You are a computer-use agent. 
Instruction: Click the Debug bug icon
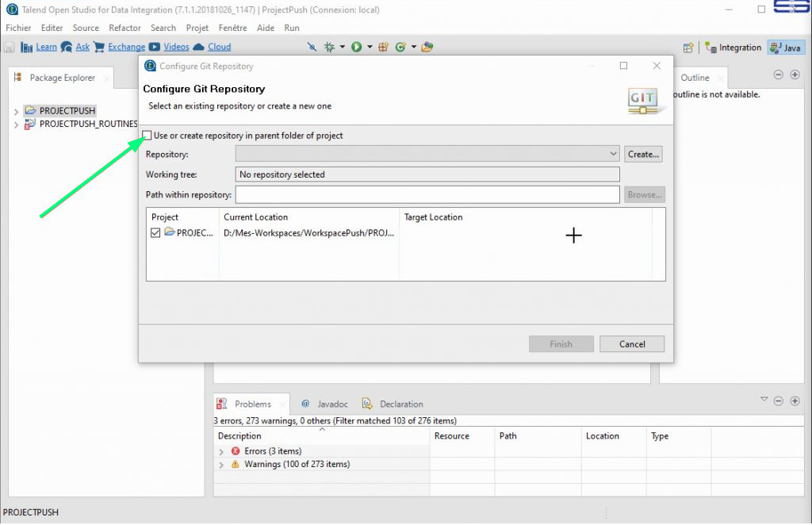click(x=329, y=47)
